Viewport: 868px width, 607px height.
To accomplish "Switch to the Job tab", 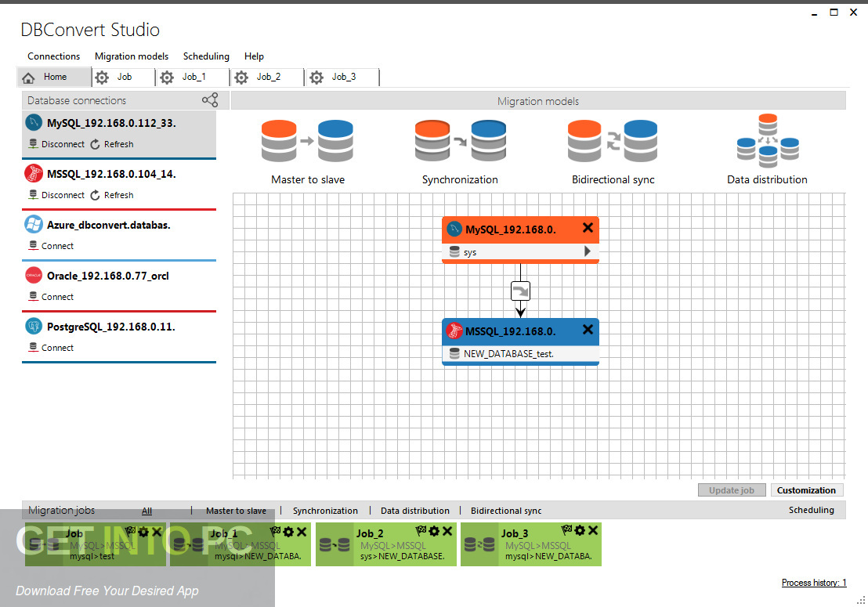I will pos(124,77).
